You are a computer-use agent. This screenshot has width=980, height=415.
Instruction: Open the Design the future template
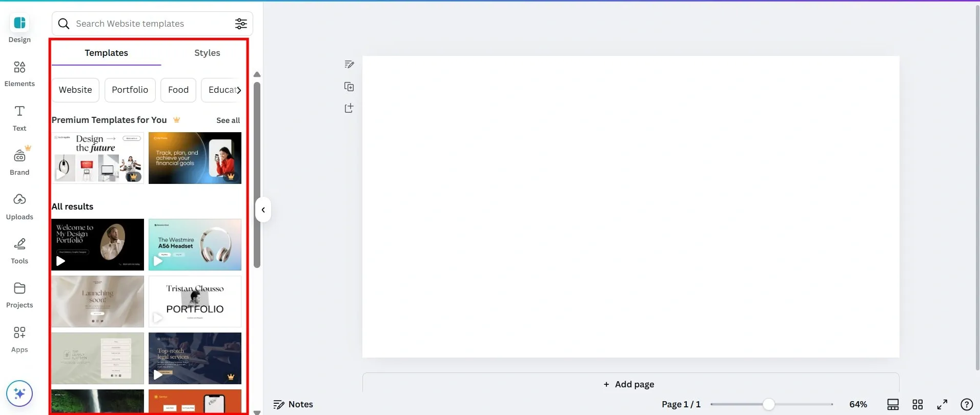click(97, 158)
